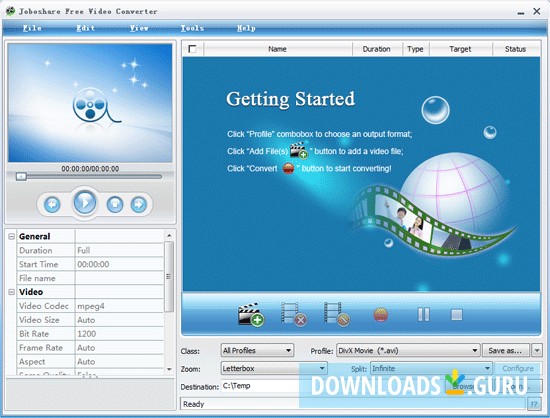Click the playback seek slider handle
The height and width of the screenshot is (418, 550).
(21, 176)
